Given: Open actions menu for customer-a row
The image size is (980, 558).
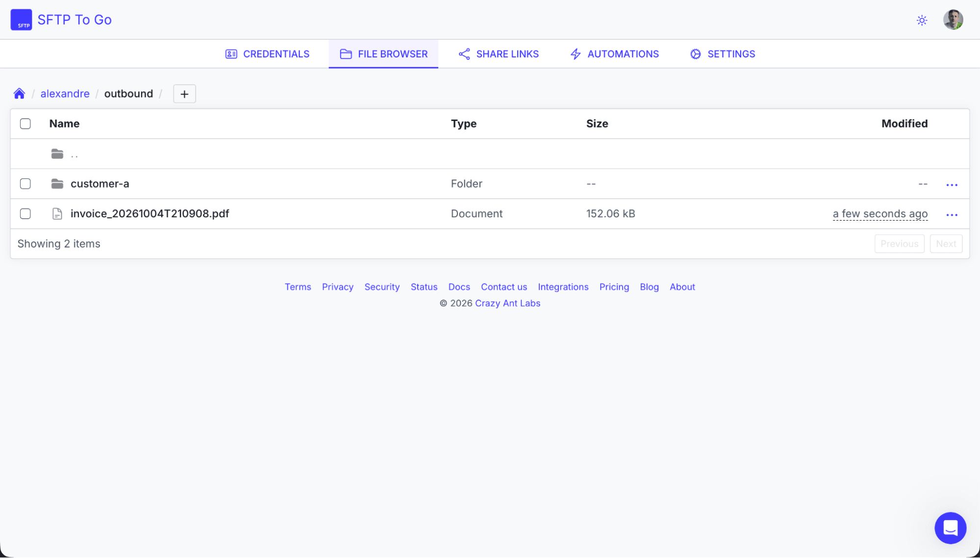Looking at the screenshot, I should pos(952,185).
